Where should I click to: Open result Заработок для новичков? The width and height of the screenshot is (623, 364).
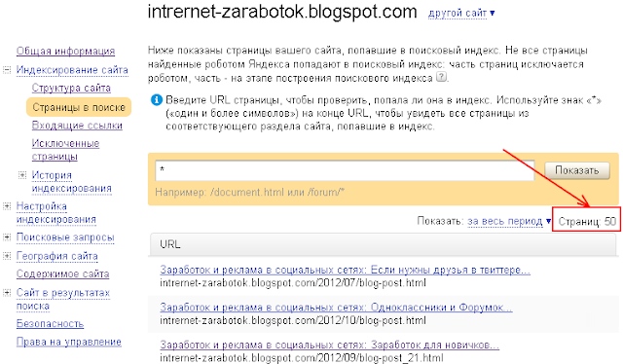(329, 345)
